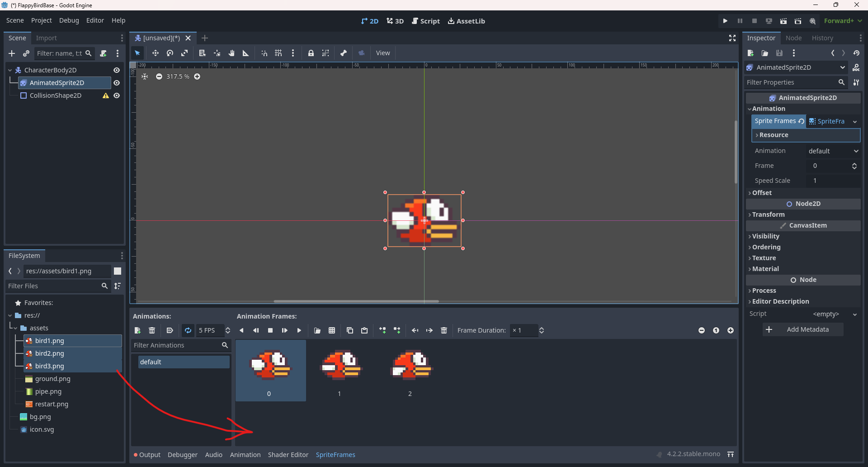Select the Move tool in the canvas toolbar

(x=156, y=53)
